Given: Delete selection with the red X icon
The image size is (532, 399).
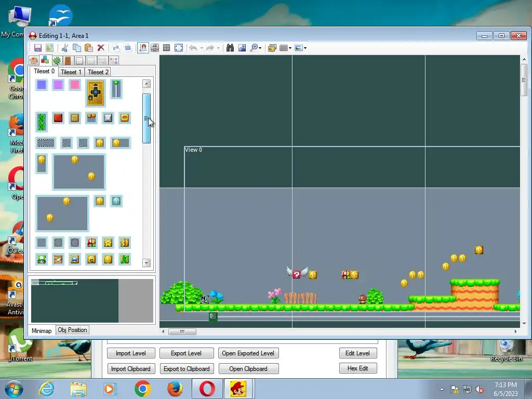Looking at the screenshot, I should coord(101,48).
